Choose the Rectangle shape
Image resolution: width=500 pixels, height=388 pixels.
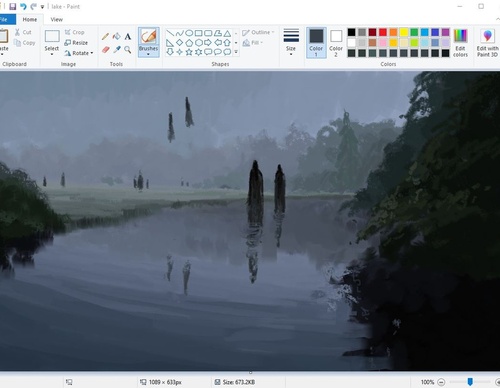[x=199, y=33]
